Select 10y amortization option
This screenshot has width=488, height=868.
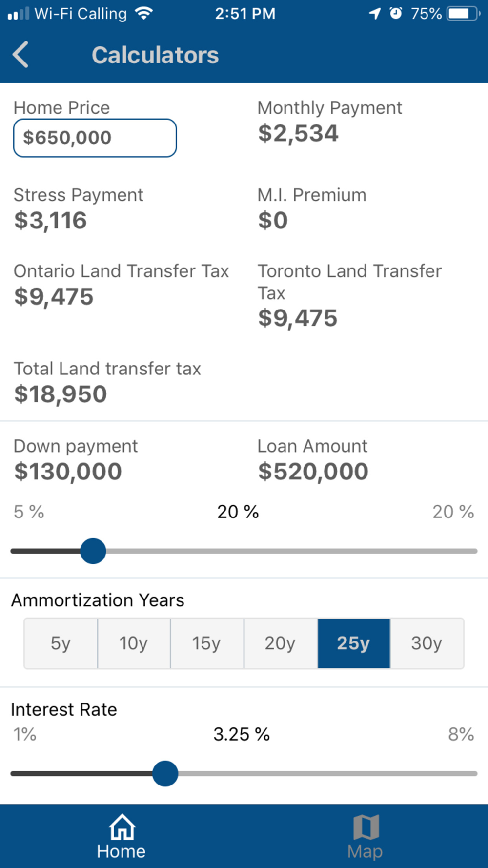tap(134, 643)
